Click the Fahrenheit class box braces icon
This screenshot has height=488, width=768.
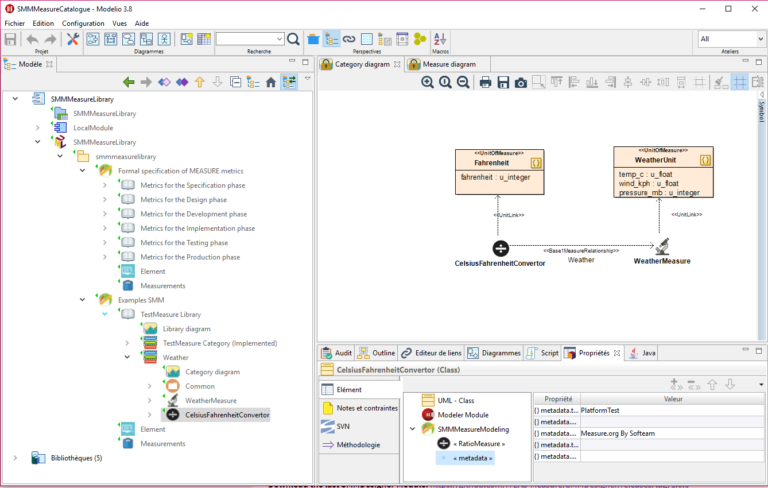tap(536, 163)
